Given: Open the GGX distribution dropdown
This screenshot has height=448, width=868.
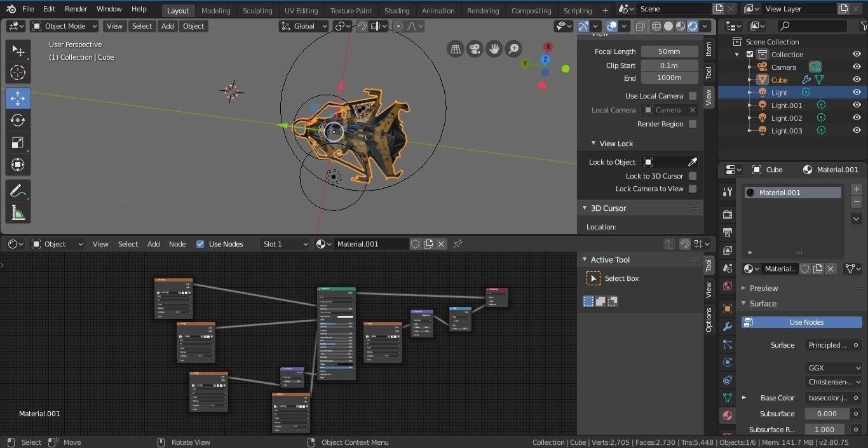Looking at the screenshot, I should 834,368.
